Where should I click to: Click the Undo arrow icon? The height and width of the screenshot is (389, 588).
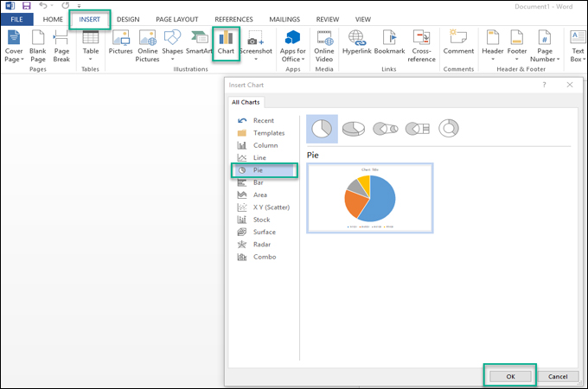tap(43, 6)
